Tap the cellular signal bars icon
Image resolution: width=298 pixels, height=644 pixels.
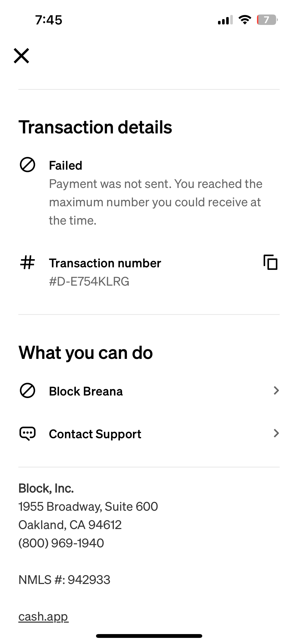(225, 20)
